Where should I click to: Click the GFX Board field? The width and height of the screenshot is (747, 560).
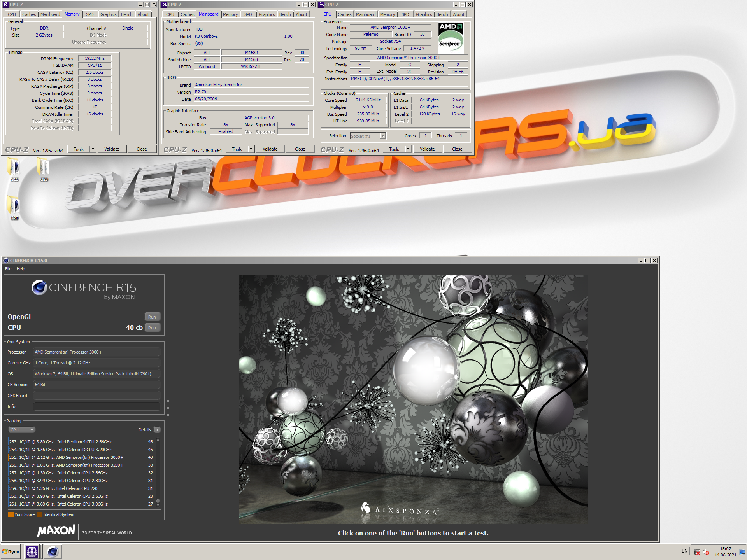[x=96, y=395]
